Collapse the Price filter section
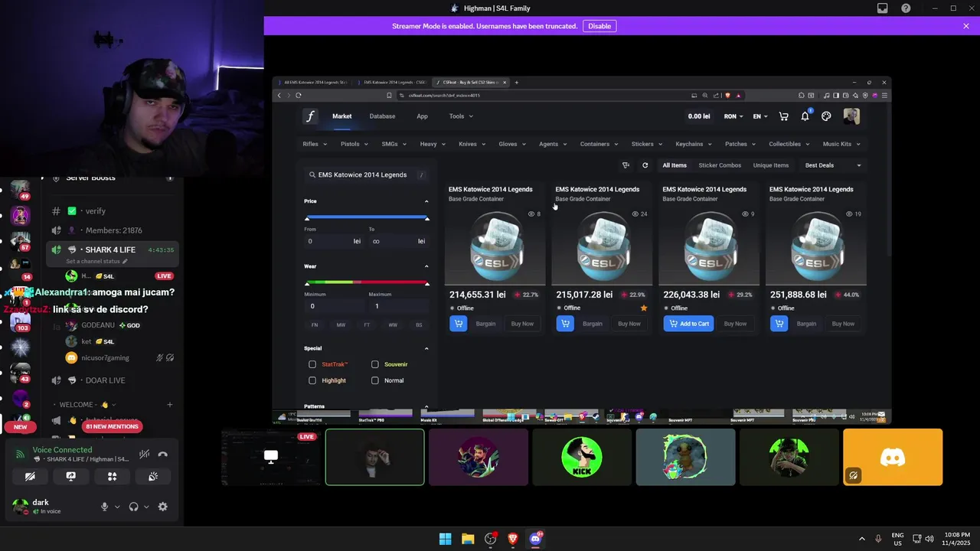980x551 pixels. [x=426, y=201]
